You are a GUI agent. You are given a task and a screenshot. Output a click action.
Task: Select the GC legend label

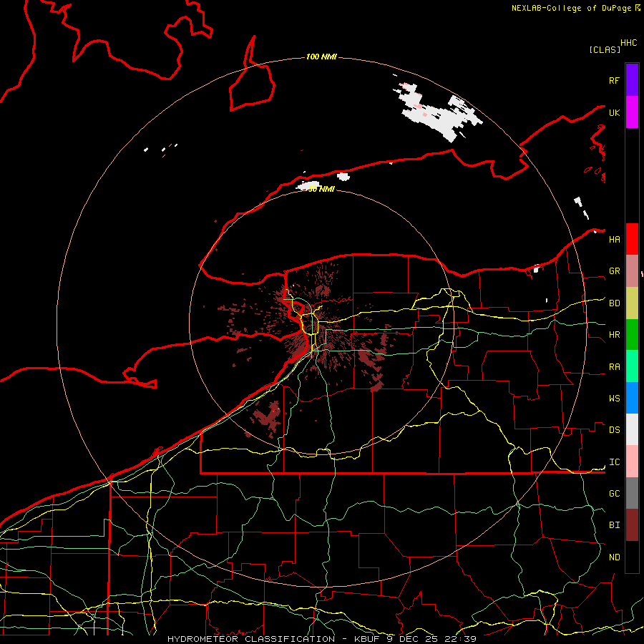[x=614, y=494]
